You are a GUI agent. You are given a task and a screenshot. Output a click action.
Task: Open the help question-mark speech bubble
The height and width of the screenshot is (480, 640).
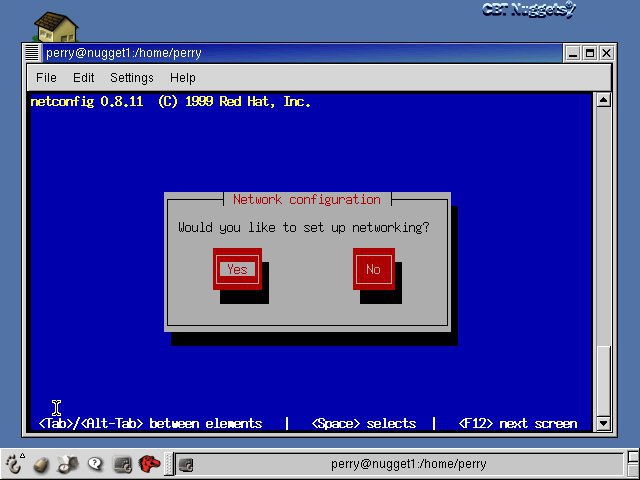(x=95, y=464)
